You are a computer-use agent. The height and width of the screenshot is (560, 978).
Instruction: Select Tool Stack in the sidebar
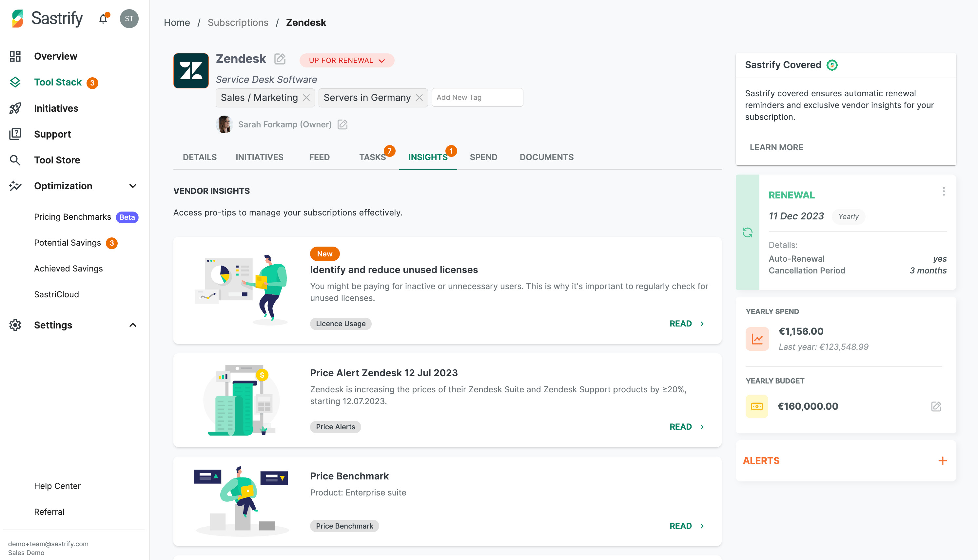(58, 82)
